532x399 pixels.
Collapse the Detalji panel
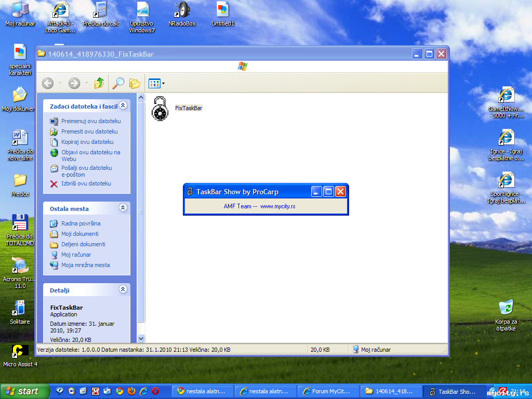123,289
